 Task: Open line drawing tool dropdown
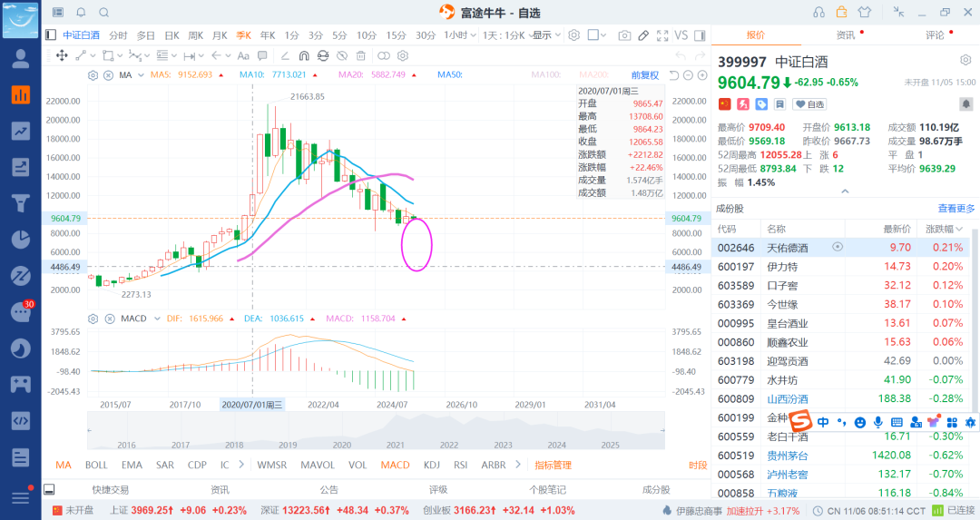85,55
